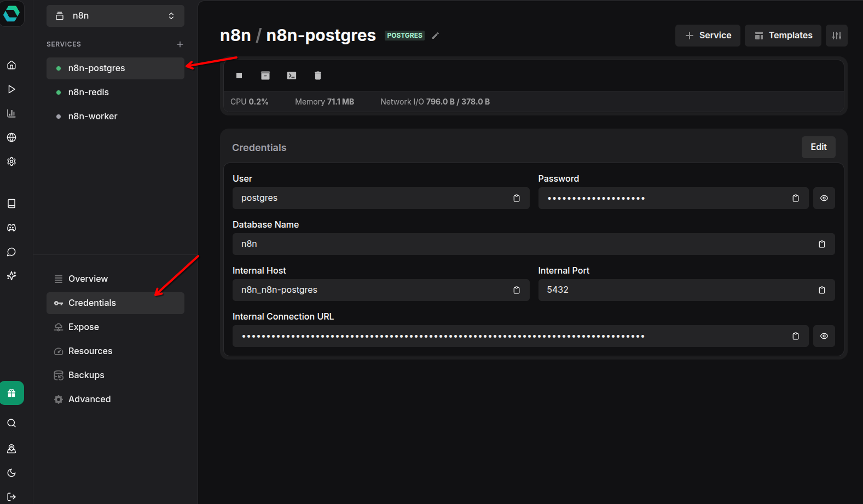Open the chat feedback icon
Image resolution: width=863 pixels, height=504 pixels.
[x=11, y=252]
